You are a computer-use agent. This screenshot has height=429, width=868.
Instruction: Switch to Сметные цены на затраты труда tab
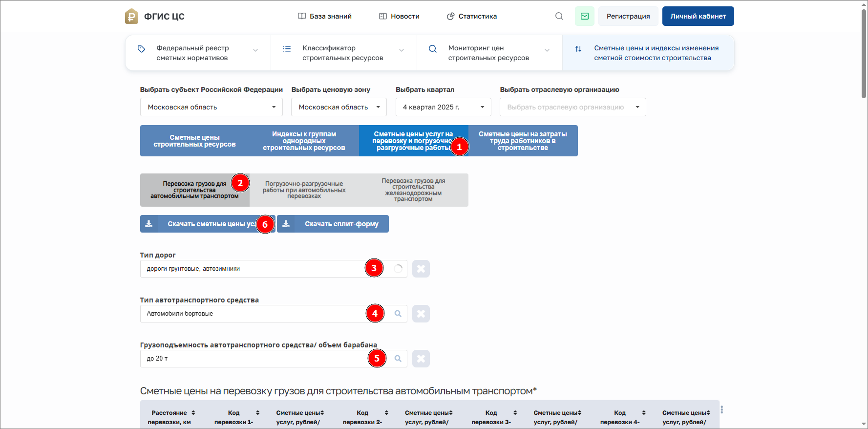click(523, 141)
